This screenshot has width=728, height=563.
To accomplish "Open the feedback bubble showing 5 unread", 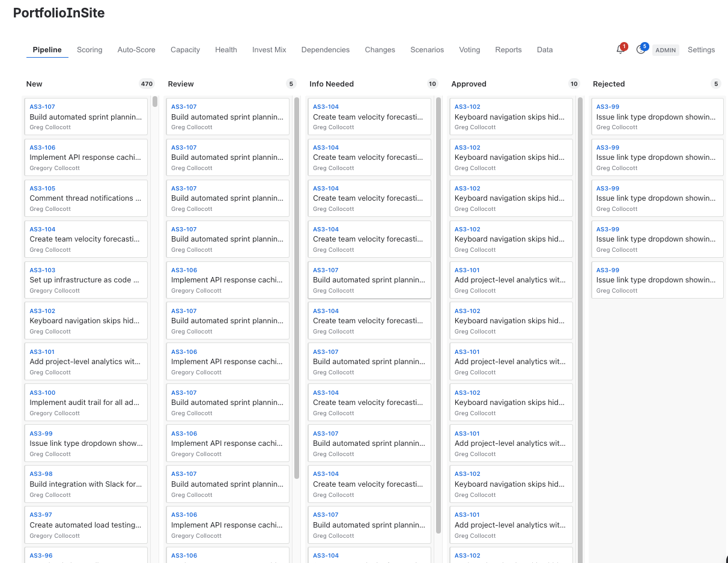I will (x=641, y=50).
